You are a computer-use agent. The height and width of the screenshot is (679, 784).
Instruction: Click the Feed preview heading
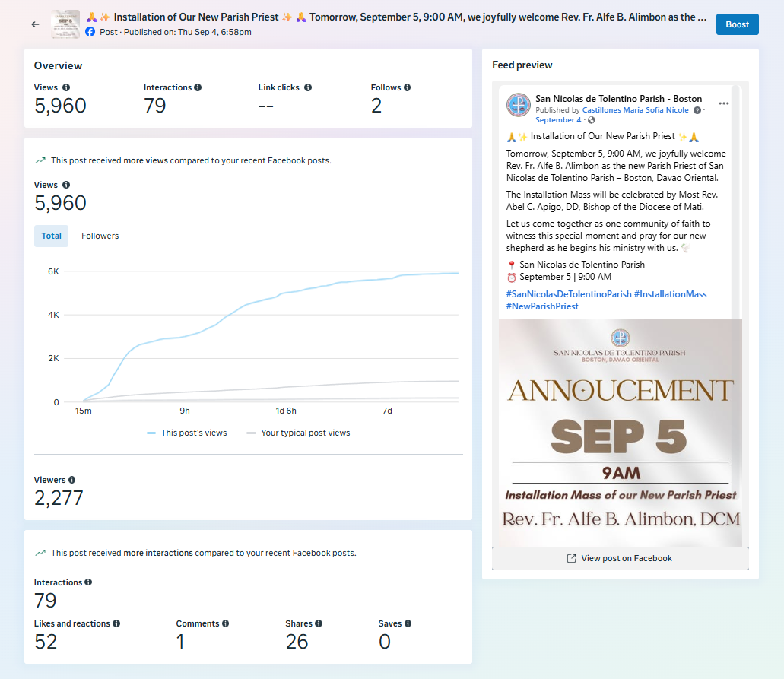pos(522,65)
